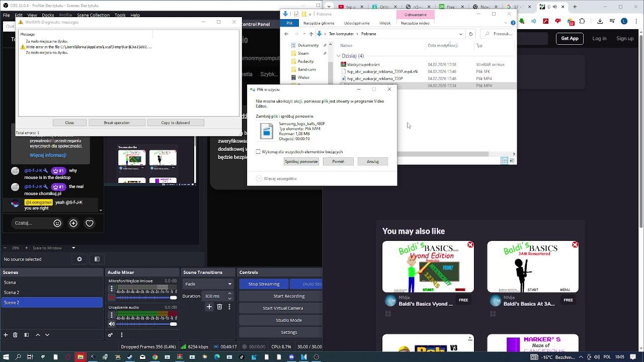Open advanced audio properties gear in Audio Mixer

click(111, 335)
